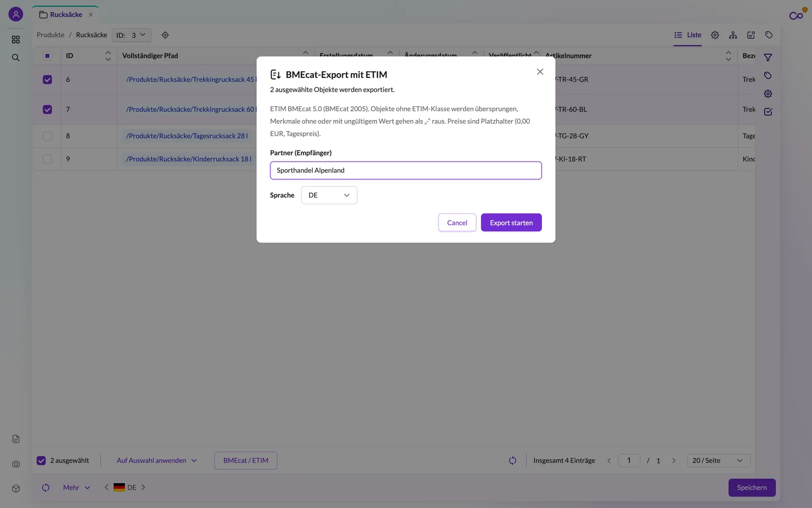The height and width of the screenshot is (508, 812).
Task: Open Tagesrucksack 28 l path link
Action: [x=187, y=136]
